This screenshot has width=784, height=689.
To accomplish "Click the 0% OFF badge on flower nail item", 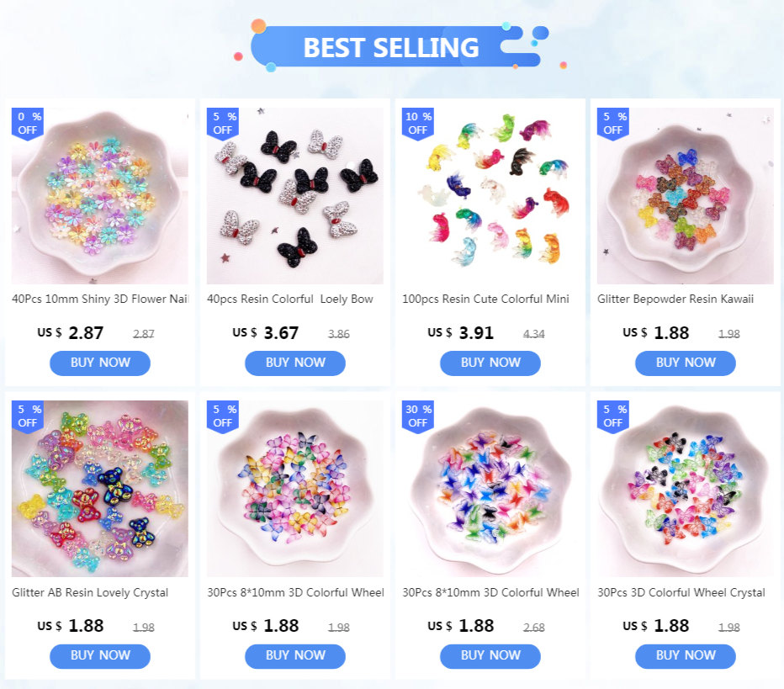I will pyautogui.click(x=28, y=124).
